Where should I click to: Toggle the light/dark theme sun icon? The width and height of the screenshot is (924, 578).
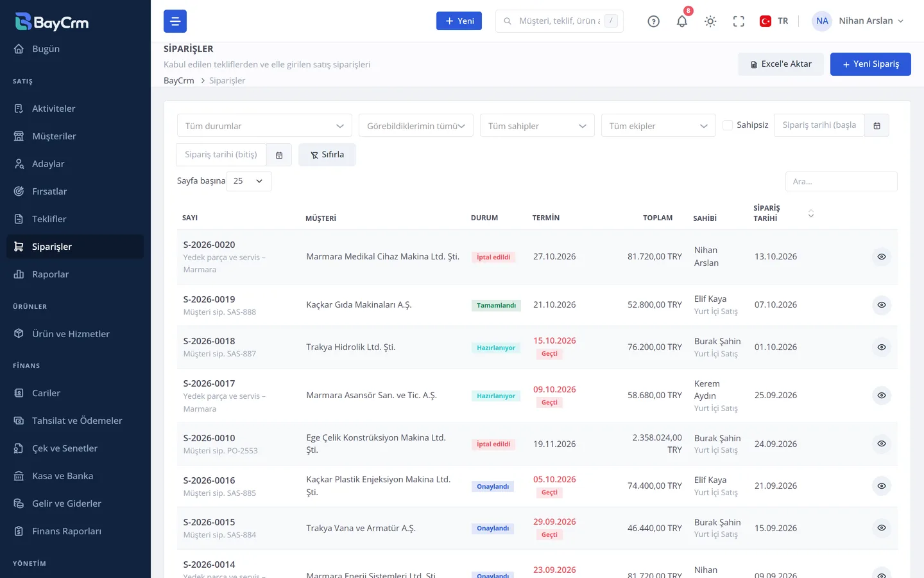tap(710, 21)
